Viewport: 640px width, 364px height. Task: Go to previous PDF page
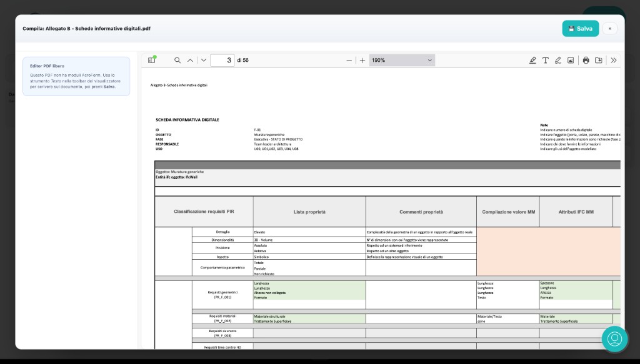(190, 60)
